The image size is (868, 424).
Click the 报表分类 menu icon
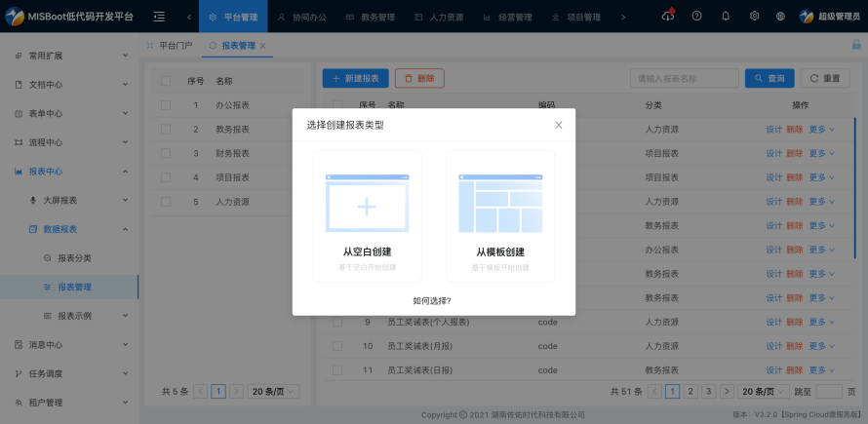(x=48, y=258)
